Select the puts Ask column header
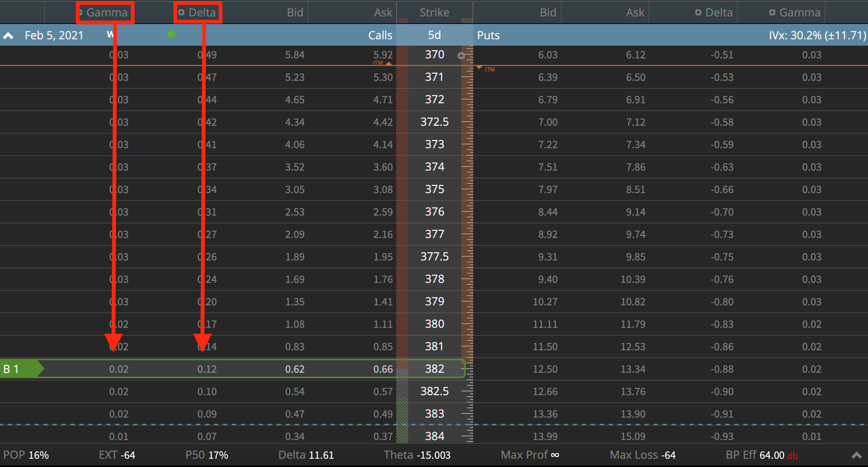This screenshot has height=467, width=868. tap(635, 12)
